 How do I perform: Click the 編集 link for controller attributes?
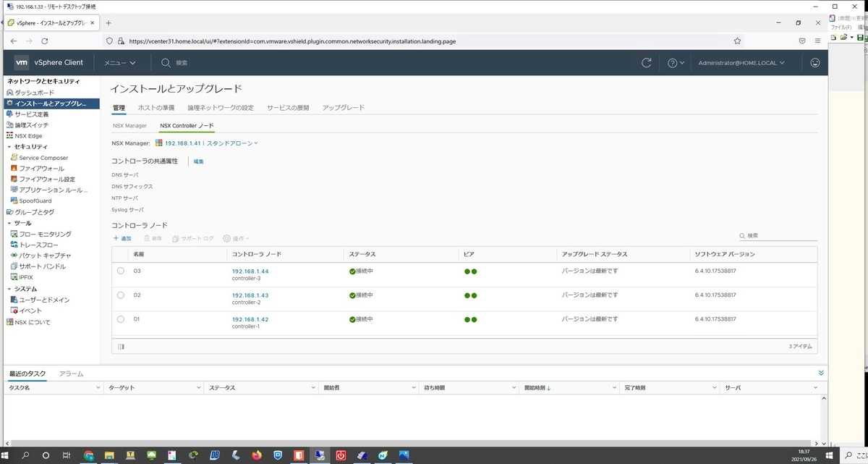(x=199, y=161)
